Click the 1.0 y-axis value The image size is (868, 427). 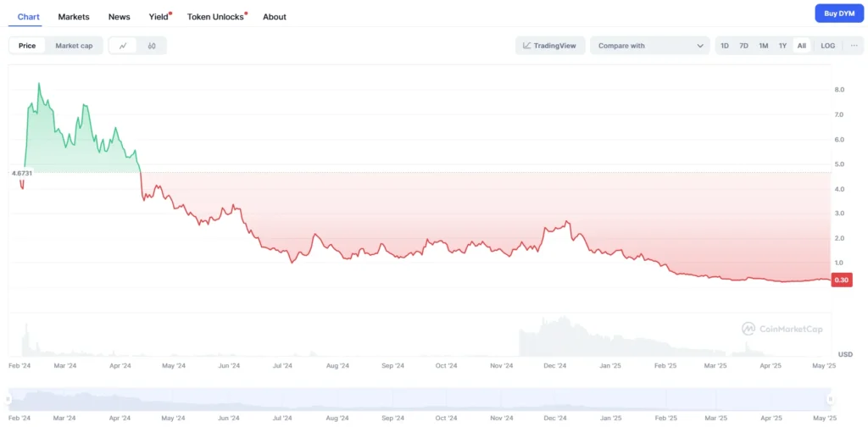(838, 263)
